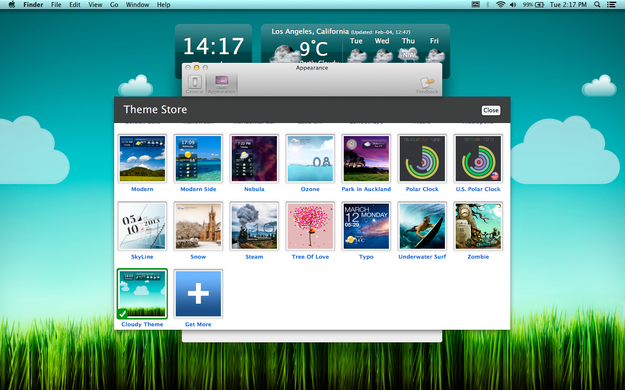The image size is (625, 390).
Task: Close the Theme Store panel
Action: point(491,110)
